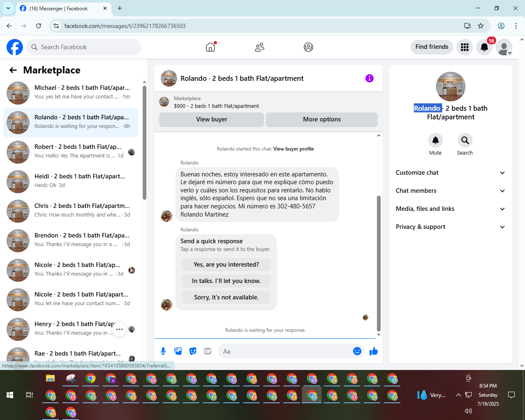This screenshot has width=525, height=420.
Task: Open File Explorer from taskbar
Action: coord(50,378)
